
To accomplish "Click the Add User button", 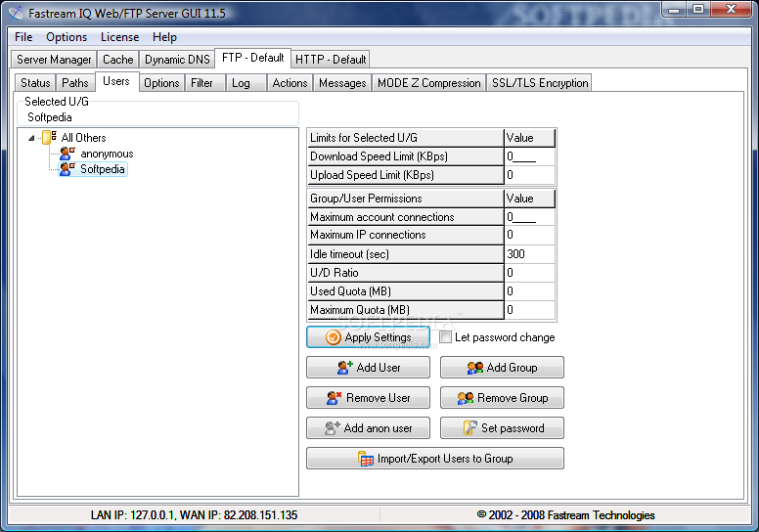I will [369, 368].
